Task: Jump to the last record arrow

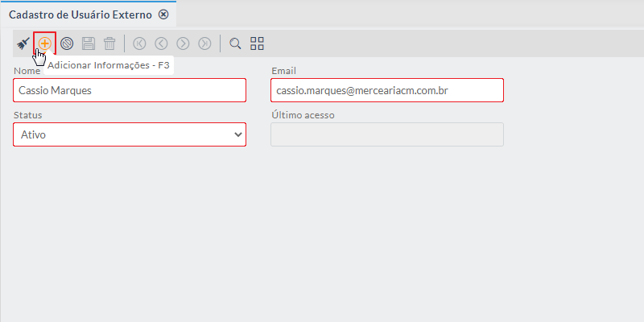Action: click(x=204, y=43)
